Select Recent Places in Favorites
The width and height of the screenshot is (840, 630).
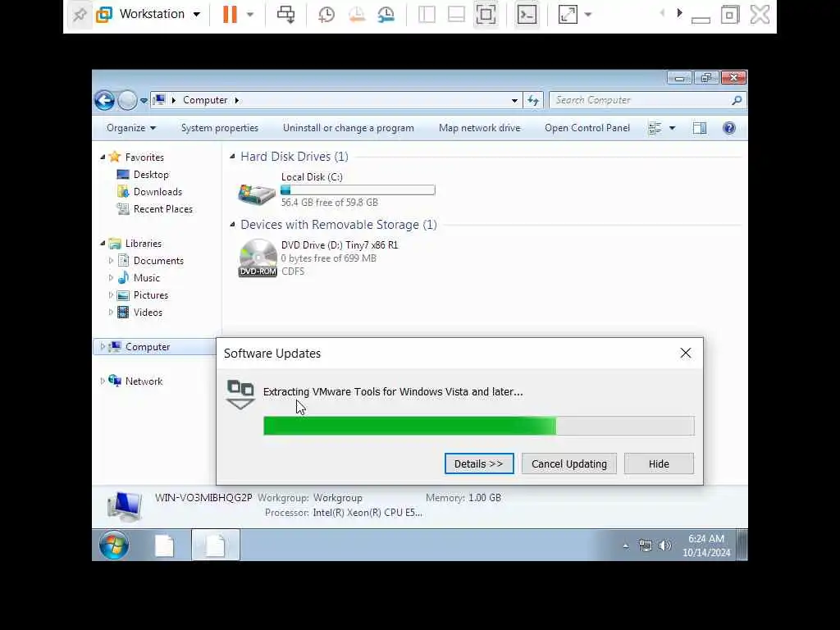coord(163,209)
